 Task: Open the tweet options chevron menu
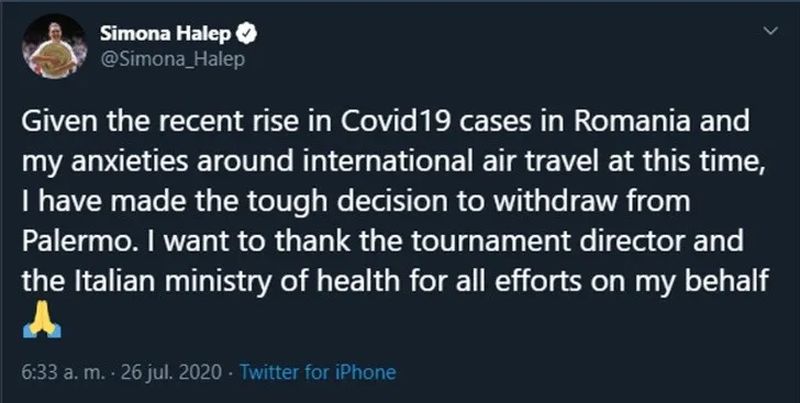point(768,32)
